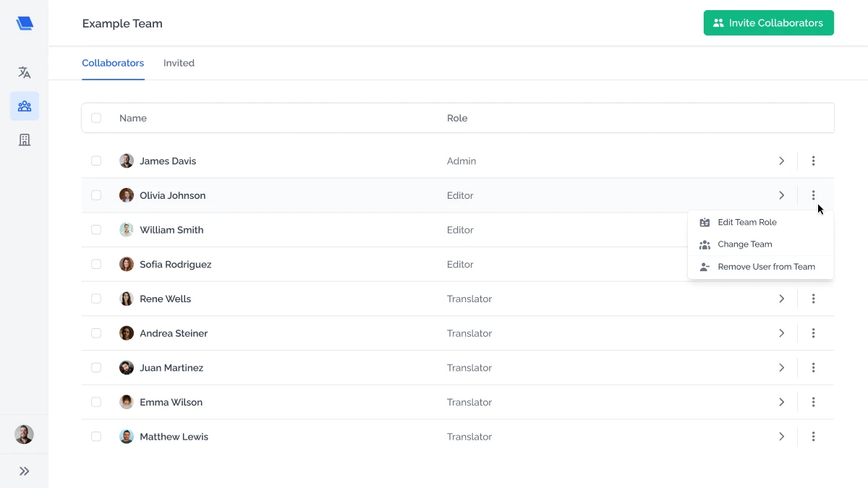Viewport: 868px width, 488px height.
Task: Check the box for Juan Martinez
Action: pyautogui.click(x=96, y=368)
